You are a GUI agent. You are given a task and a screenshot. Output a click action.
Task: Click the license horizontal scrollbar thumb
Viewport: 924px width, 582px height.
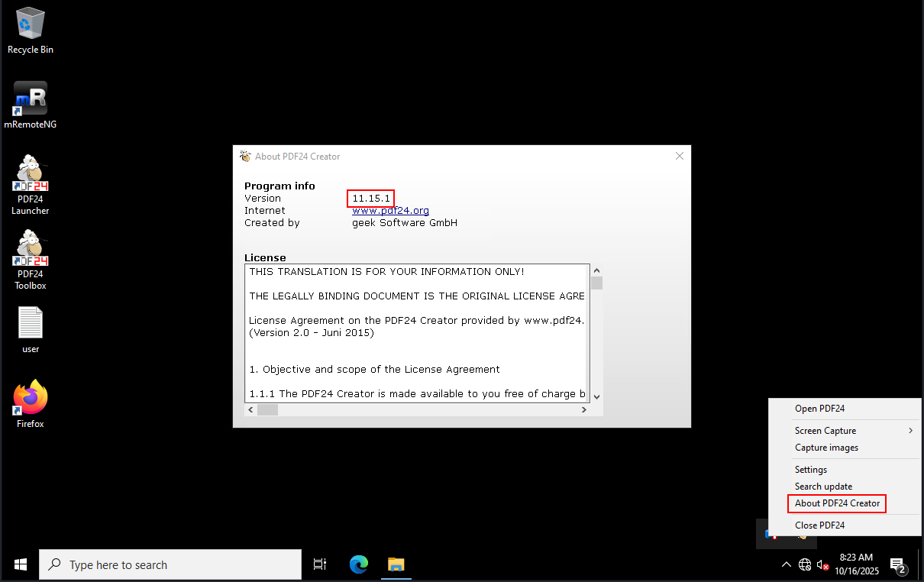click(267, 409)
